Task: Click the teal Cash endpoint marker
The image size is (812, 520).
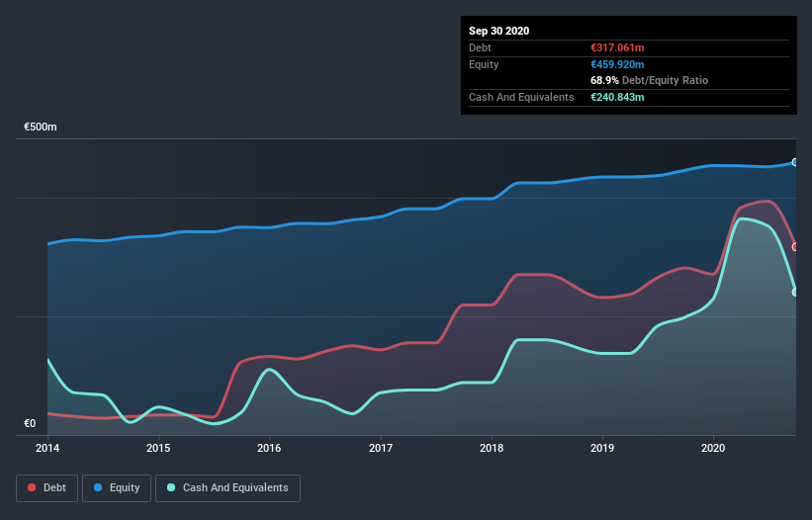Action: 795,292
